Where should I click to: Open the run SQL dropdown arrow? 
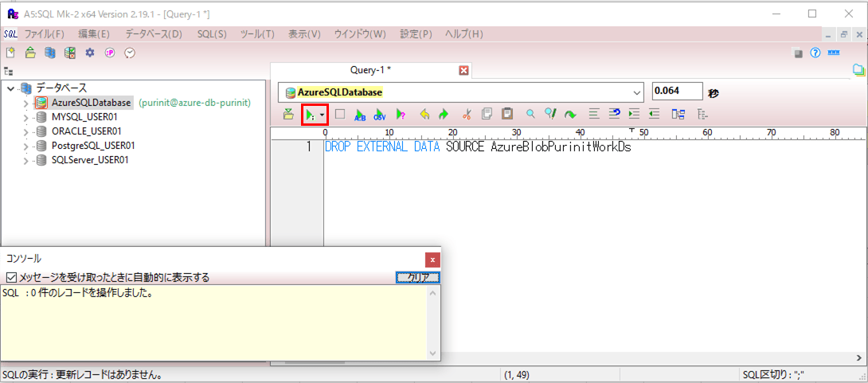coord(323,115)
